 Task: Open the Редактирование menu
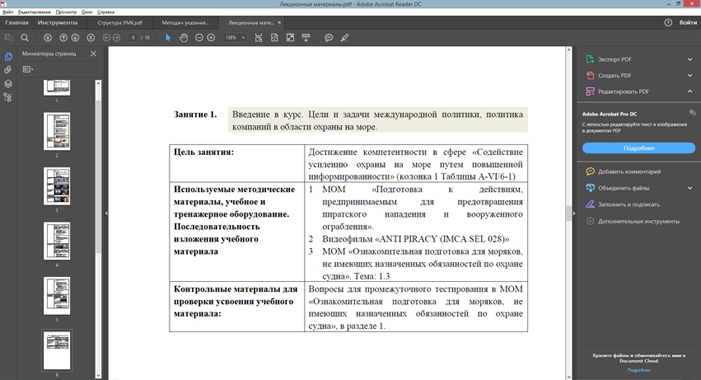(x=34, y=12)
